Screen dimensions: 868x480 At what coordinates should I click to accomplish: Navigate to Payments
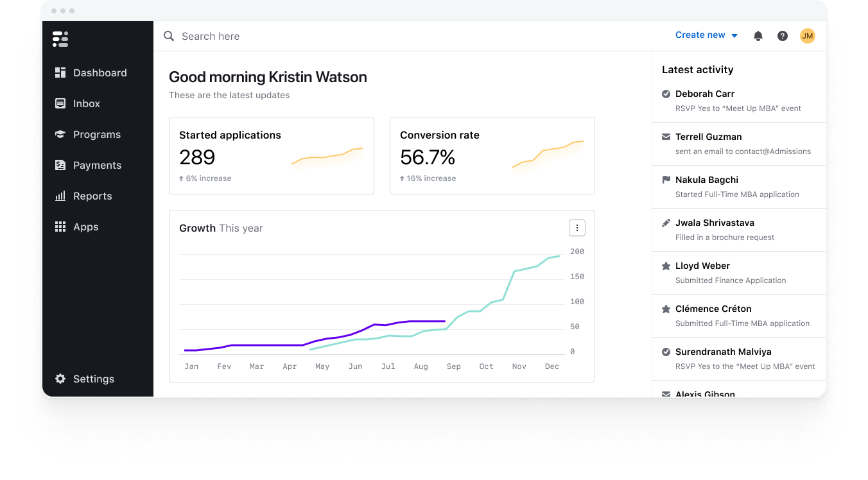[96, 165]
